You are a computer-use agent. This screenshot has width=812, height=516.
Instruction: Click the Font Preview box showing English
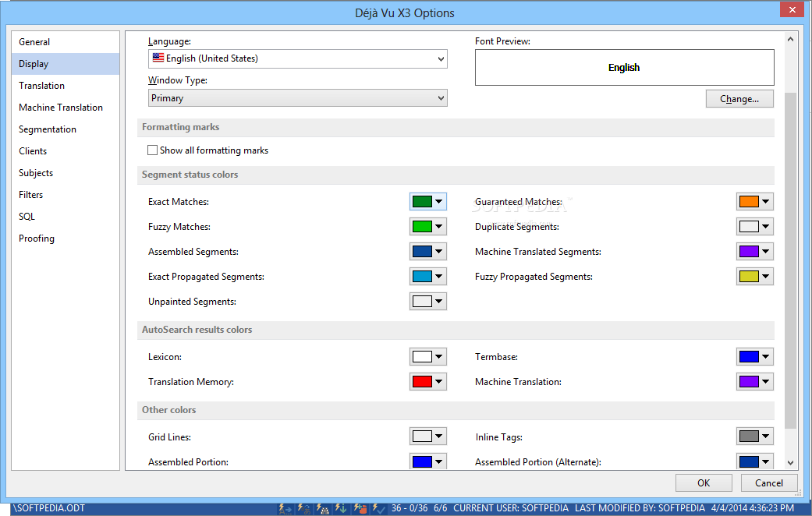click(x=625, y=67)
